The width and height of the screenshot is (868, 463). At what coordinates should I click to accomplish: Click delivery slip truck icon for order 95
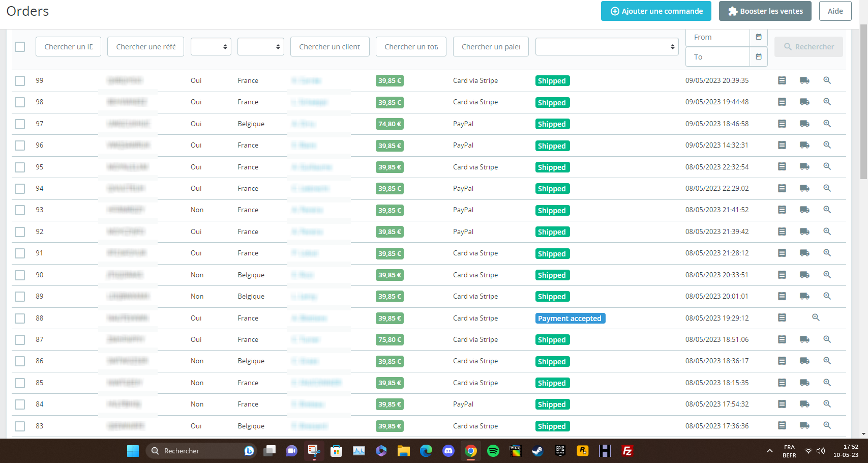(x=804, y=166)
